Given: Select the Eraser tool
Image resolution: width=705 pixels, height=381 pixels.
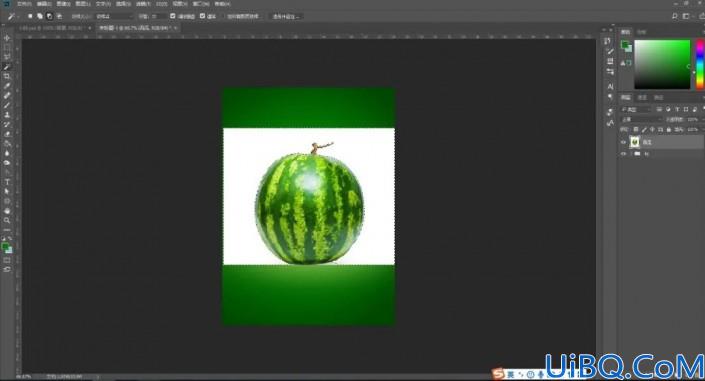Looking at the screenshot, I should pos(7,134).
